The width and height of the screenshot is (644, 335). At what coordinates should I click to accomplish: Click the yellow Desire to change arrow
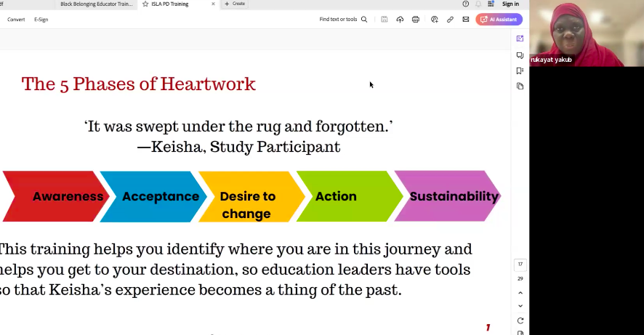pyautogui.click(x=251, y=197)
